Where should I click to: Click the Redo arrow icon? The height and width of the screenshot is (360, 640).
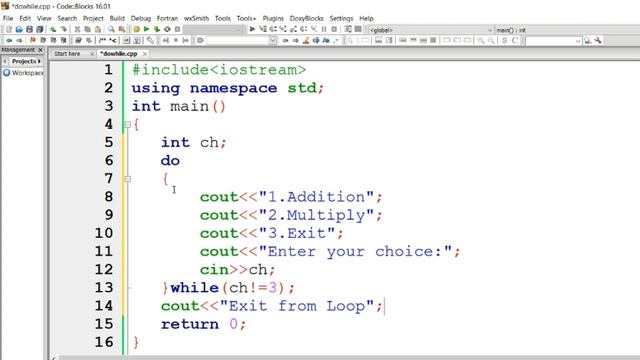pos(64,29)
